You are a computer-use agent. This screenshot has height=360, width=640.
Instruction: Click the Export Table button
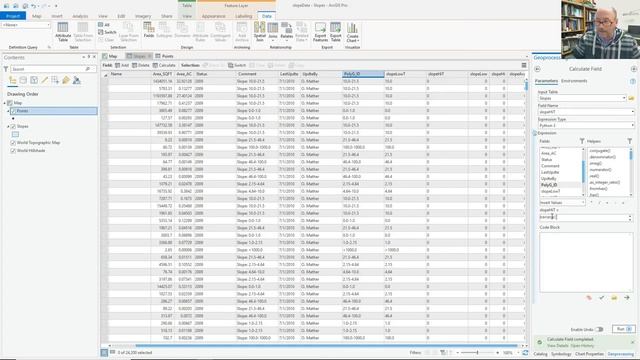(x=336, y=32)
